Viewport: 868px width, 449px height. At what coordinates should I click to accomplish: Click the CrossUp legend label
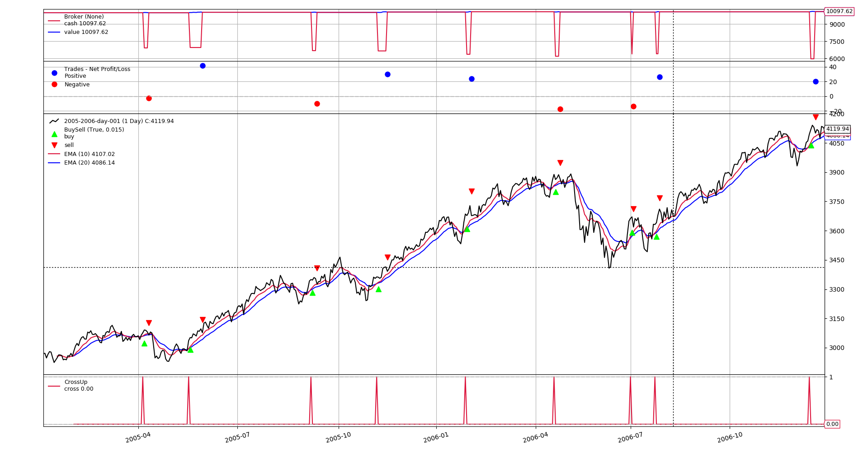click(76, 382)
